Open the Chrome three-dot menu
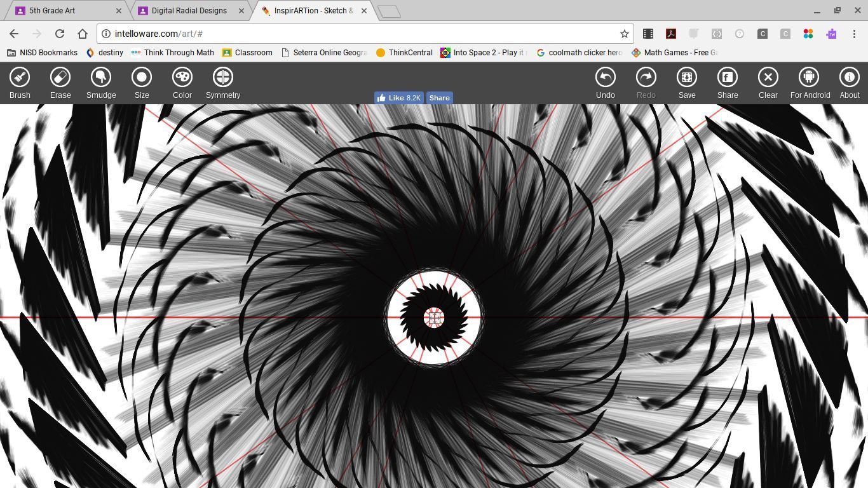 point(855,34)
